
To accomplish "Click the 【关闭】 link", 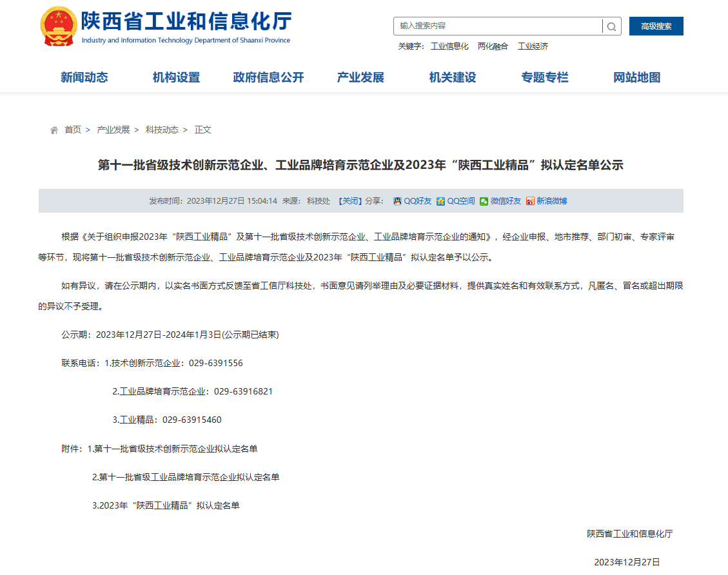I will tap(349, 201).
